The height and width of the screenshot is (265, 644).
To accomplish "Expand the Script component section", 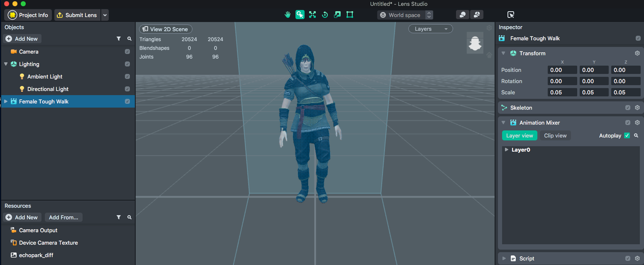I will [504, 258].
